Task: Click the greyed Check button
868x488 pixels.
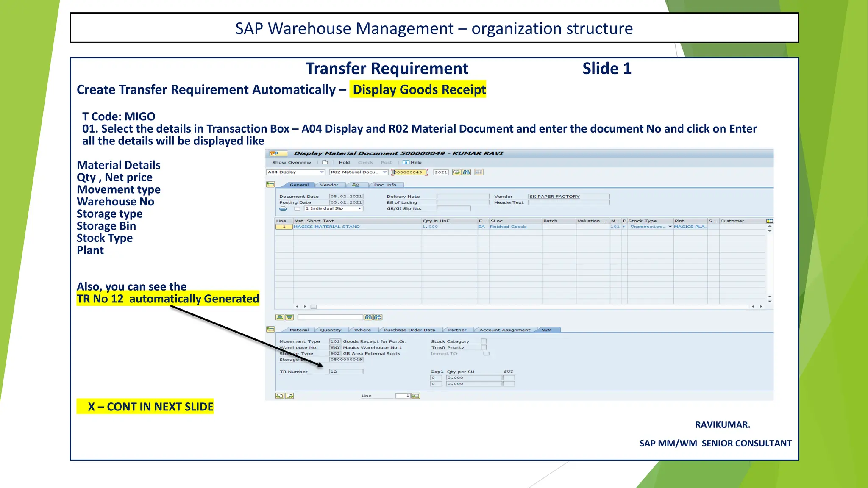Action: click(x=365, y=162)
